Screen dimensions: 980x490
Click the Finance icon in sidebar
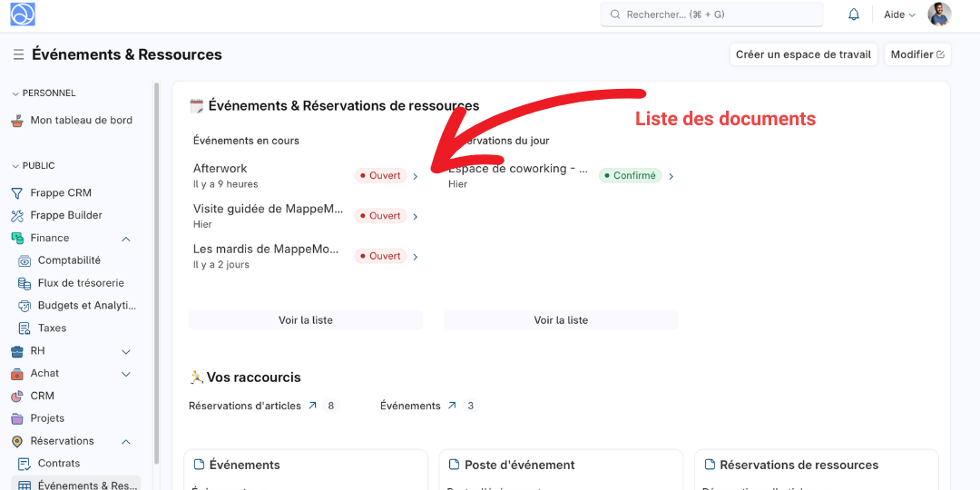click(17, 238)
